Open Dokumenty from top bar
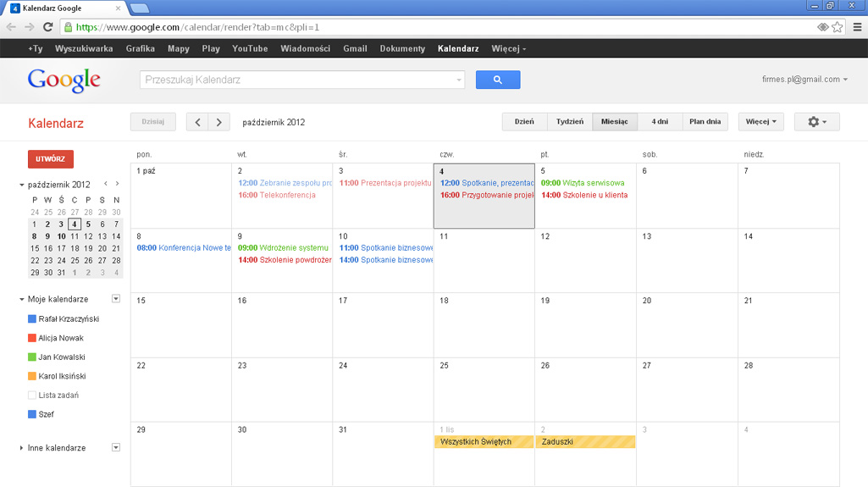This screenshot has height=487, width=868. click(x=402, y=49)
